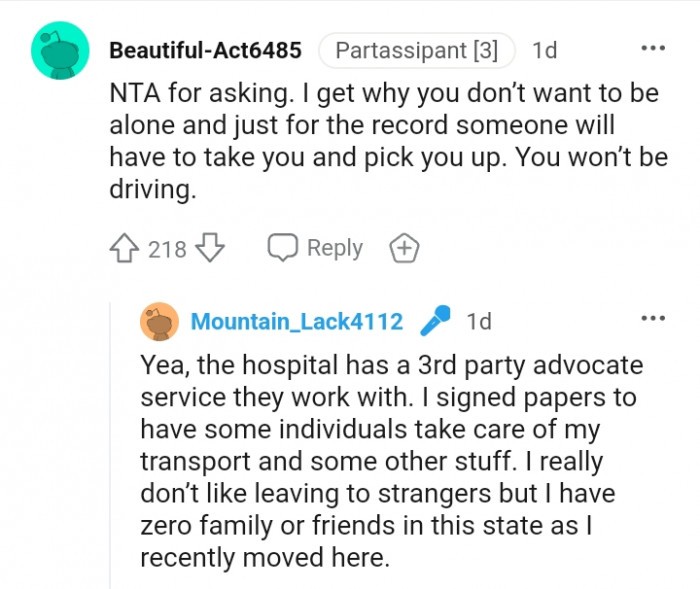
Task: Click the Partassipant [3] flair
Action: point(416,49)
